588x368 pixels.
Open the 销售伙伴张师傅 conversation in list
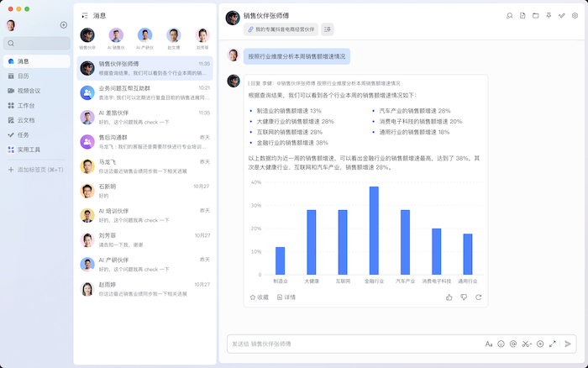144,68
